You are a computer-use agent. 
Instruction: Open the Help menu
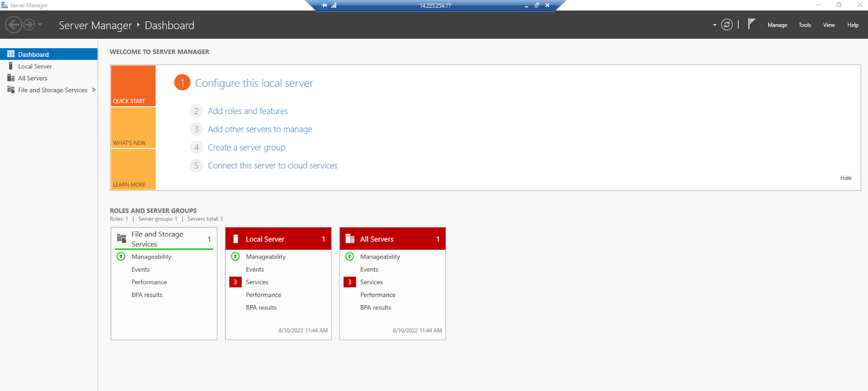pos(853,25)
